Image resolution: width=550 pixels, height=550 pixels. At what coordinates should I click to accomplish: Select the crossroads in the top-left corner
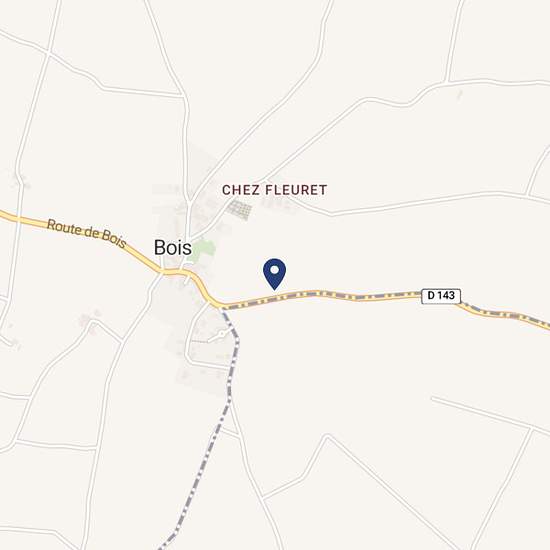(48, 54)
